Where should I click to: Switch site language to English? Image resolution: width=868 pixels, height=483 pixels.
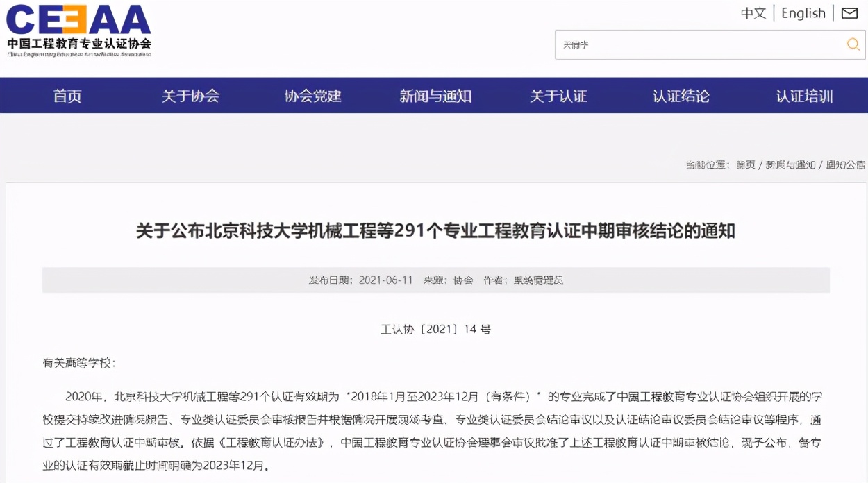pos(803,12)
